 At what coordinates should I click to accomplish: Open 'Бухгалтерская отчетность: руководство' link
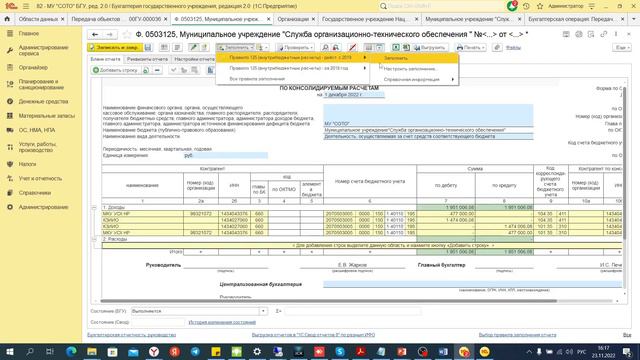click(131, 335)
